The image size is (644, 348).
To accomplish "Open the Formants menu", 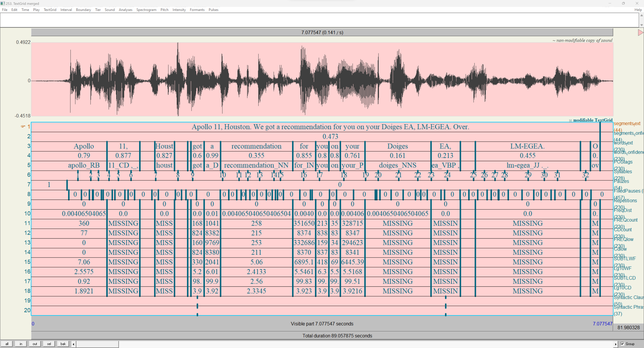I will pyautogui.click(x=197, y=10).
